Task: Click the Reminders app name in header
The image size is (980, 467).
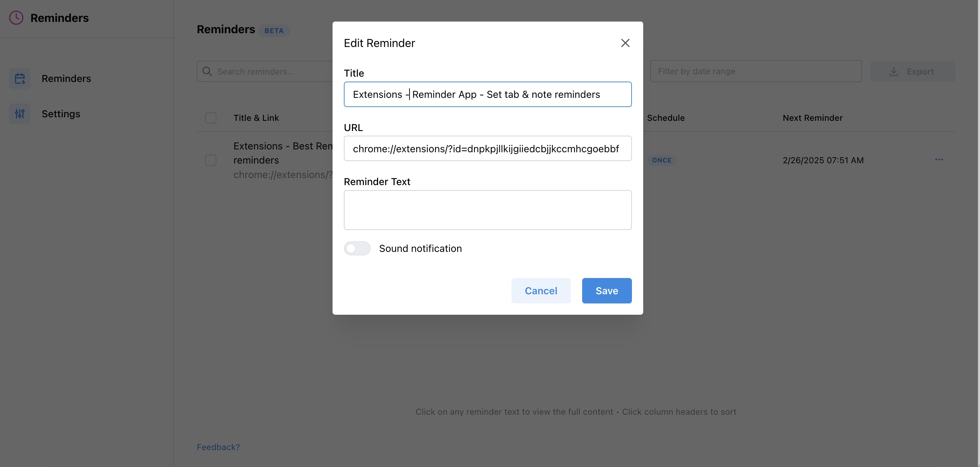Action: click(x=59, y=18)
